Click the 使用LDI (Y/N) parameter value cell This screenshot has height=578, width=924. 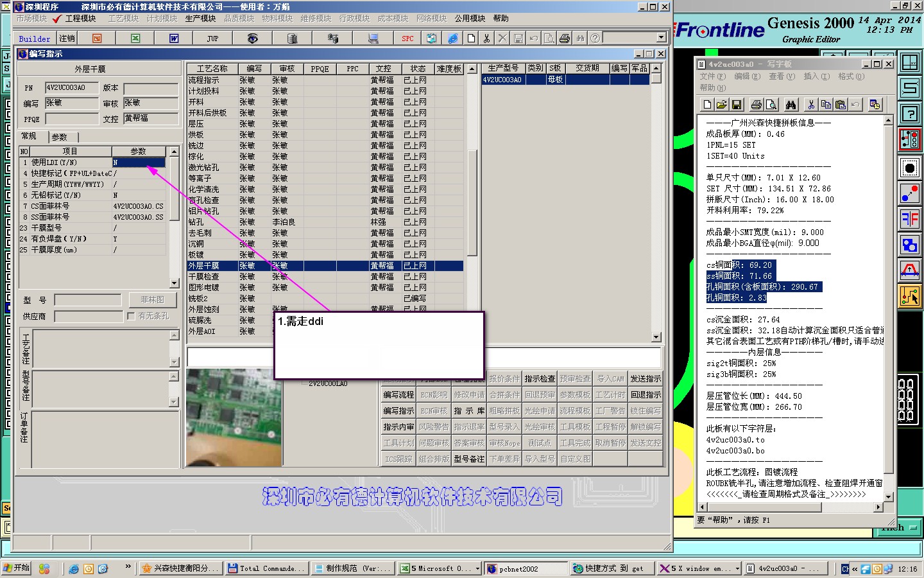pos(139,162)
